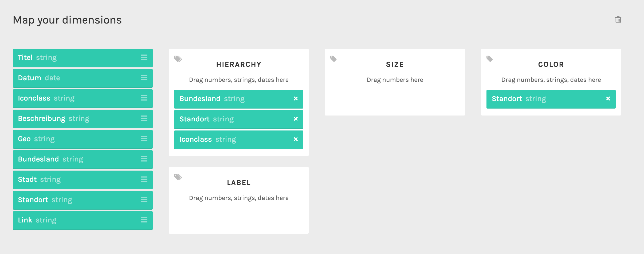Click the handle icon on the Geo dimension
The width and height of the screenshot is (644, 254).
click(144, 138)
